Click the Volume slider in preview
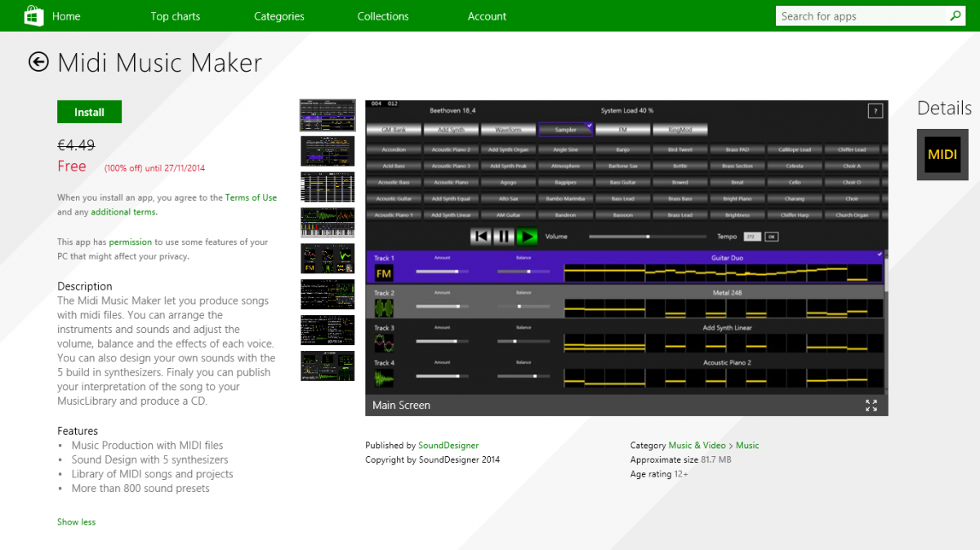This screenshot has height=550, width=980. tap(648, 237)
